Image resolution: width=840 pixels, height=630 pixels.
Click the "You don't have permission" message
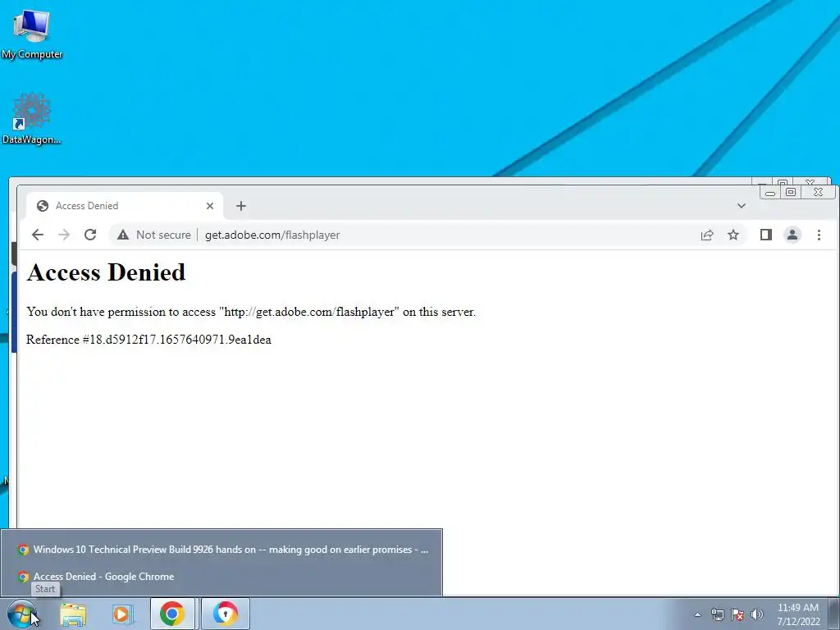point(251,312)
